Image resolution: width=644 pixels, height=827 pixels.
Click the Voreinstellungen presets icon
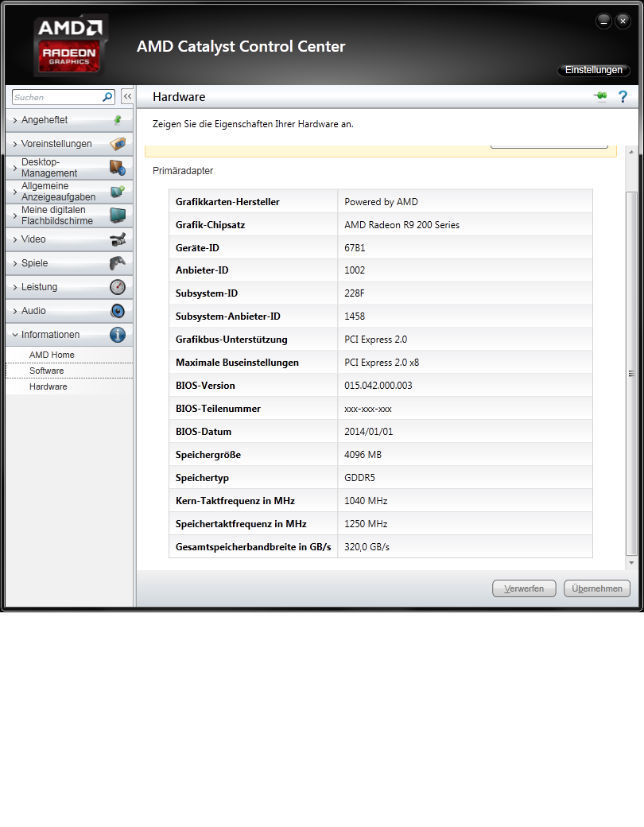tap(118, 143)
